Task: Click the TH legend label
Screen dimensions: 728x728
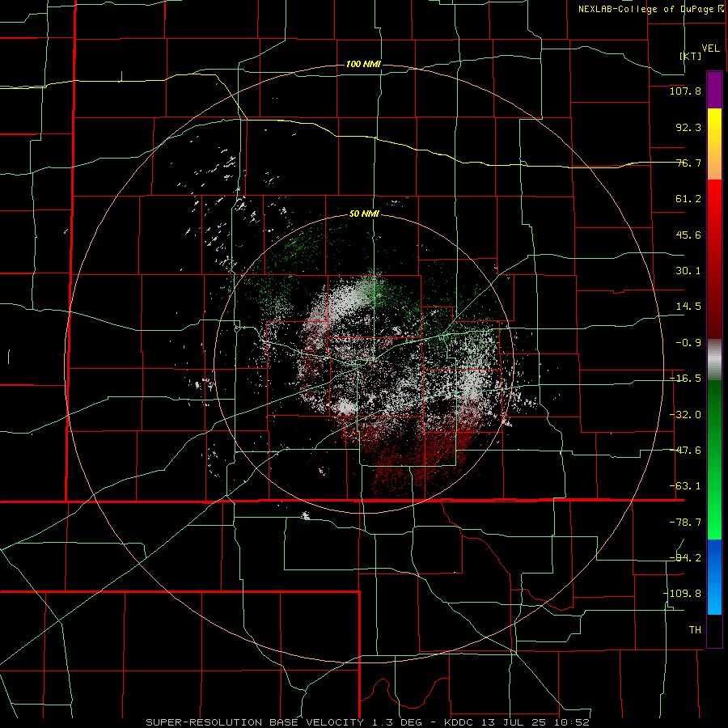Action: pyautogui.click(x=695, y=630)
